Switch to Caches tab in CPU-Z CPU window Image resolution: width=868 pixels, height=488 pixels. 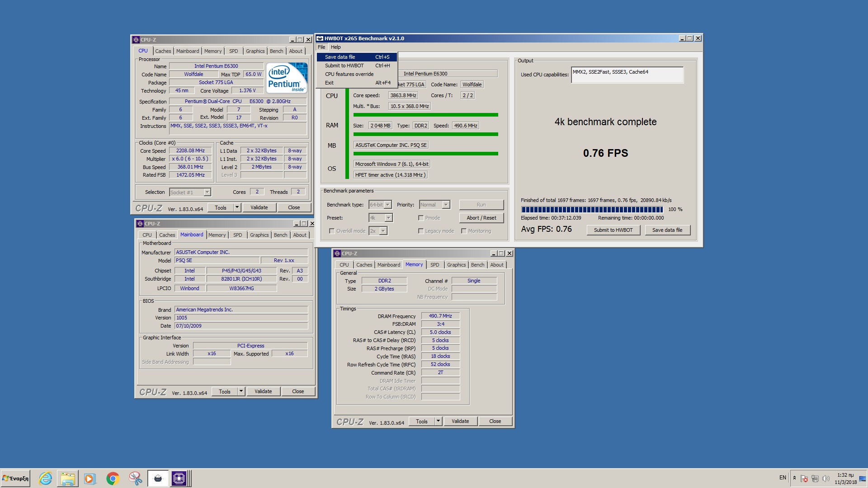pos(163,51)
